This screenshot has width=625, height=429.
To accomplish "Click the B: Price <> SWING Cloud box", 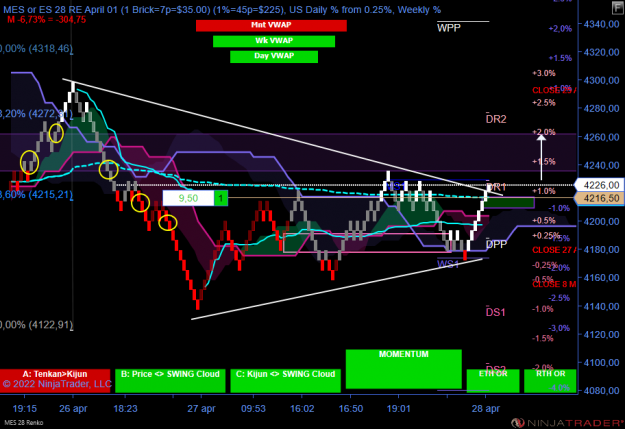I will [170, 381].
